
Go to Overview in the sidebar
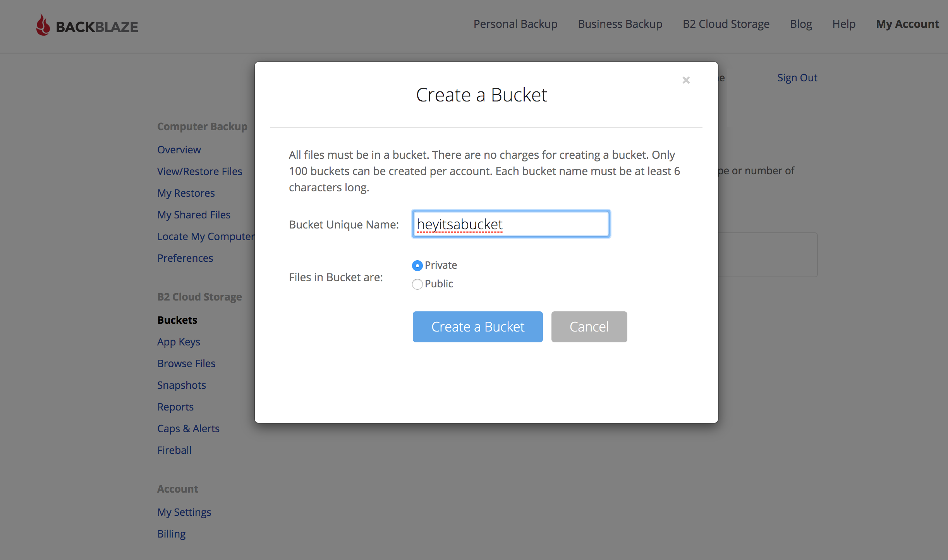click(179, 150)
